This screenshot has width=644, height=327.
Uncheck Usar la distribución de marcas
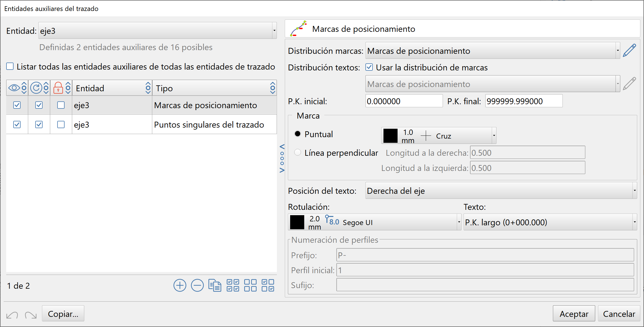click(x=369, y=67)
